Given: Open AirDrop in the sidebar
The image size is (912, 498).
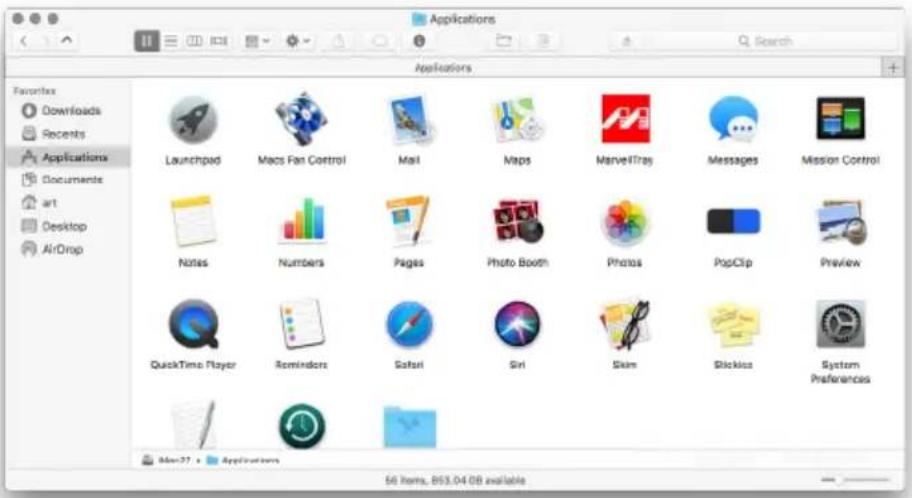Looking at the screenshot, I should [52, 249].
